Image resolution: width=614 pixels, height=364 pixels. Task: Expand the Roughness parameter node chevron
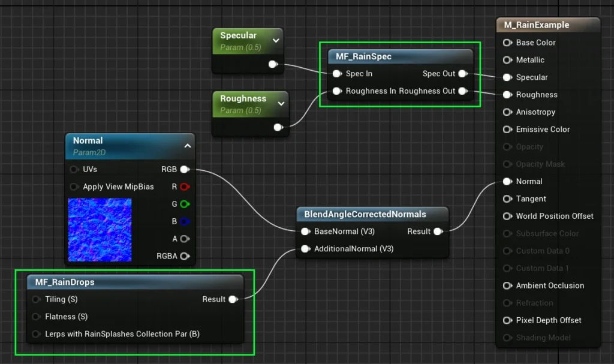coord(281,104)
